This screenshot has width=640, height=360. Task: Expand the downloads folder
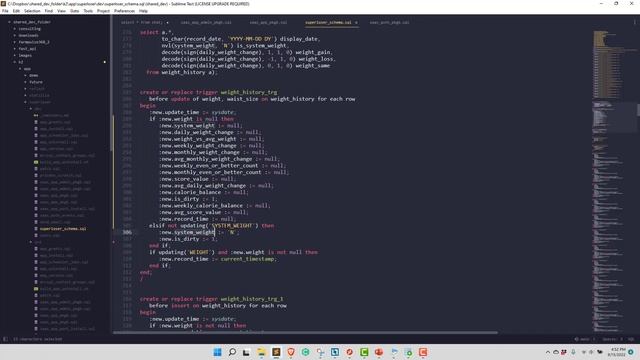tap(15, 35)
